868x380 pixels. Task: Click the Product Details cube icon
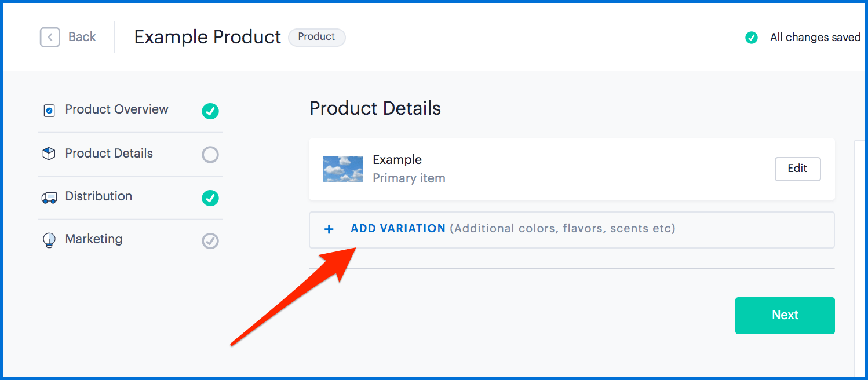click(x=49, y=154)
